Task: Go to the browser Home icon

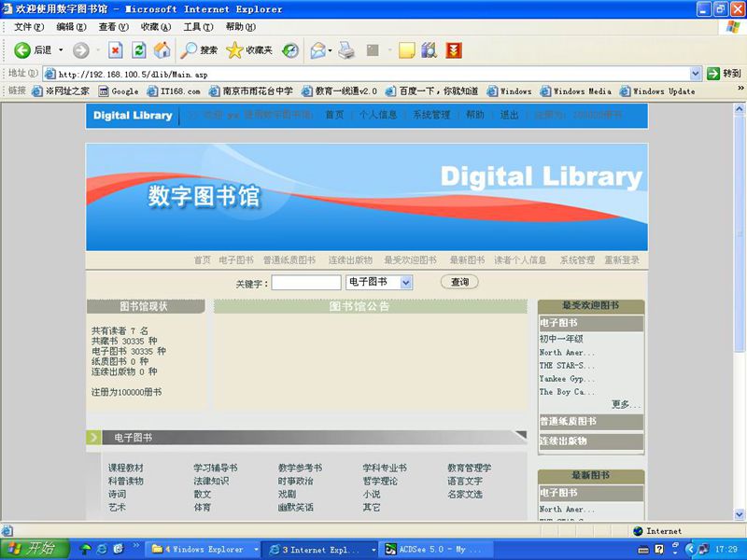Action: 162,50
